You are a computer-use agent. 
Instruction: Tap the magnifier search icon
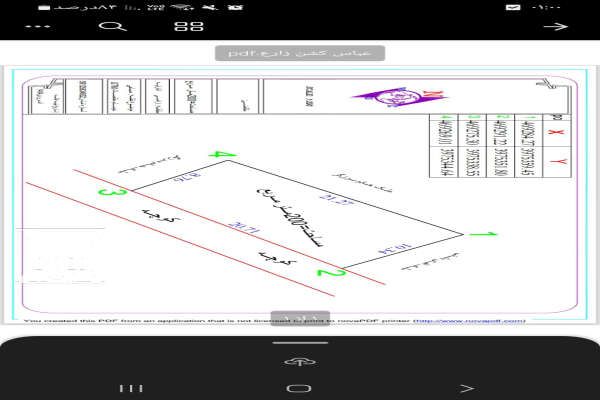point(112,26)
